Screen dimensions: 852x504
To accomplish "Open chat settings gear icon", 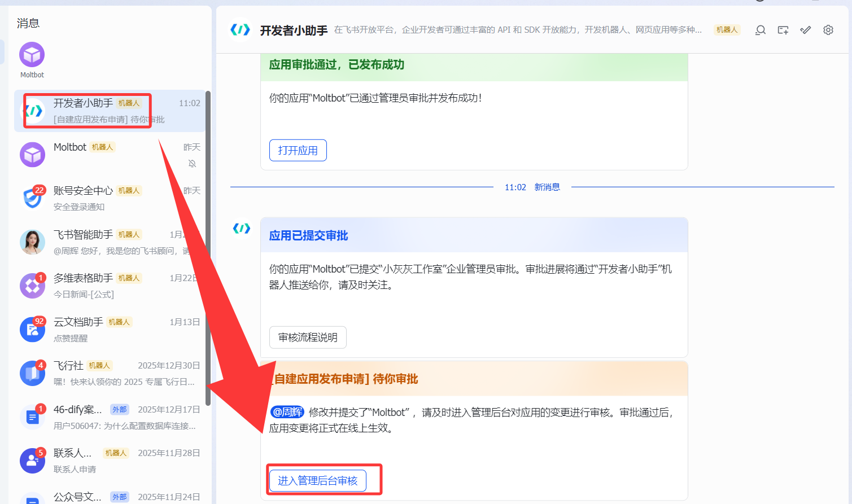I will 828,30.
